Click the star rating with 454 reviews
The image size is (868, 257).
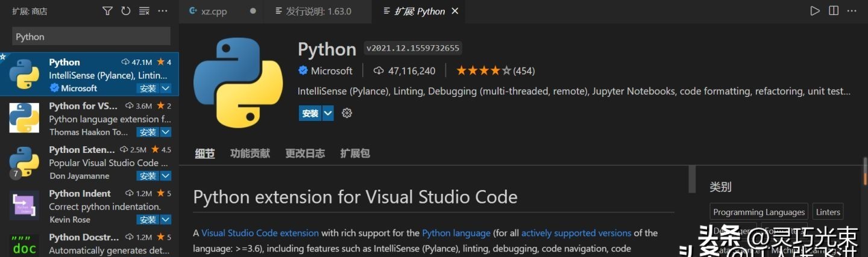[x=495, y=71]
